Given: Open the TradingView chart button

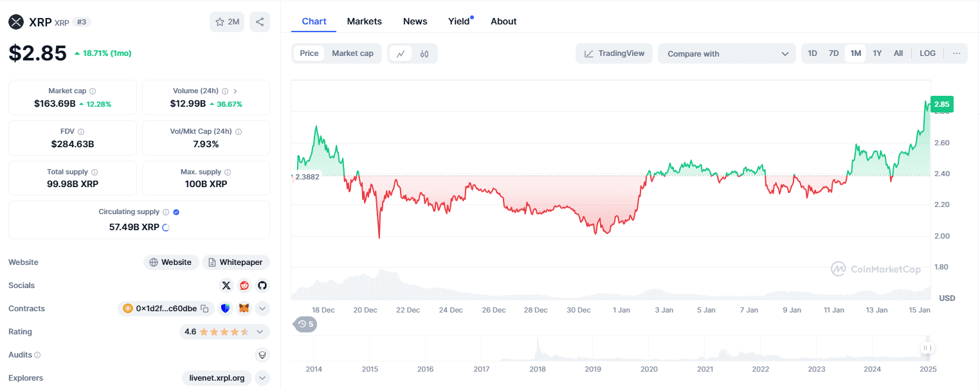Looking at the screenshot, I should point(614,53).
